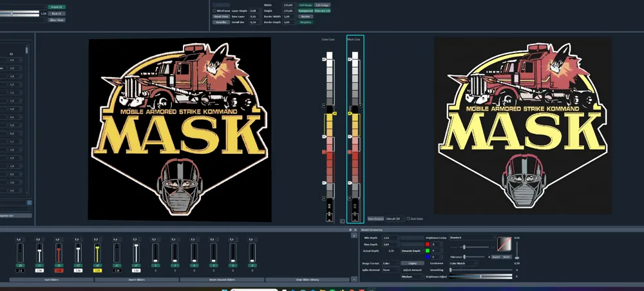Click the red filament slider
This screenshot has width=644, height=291.
[x=59, y=253]
